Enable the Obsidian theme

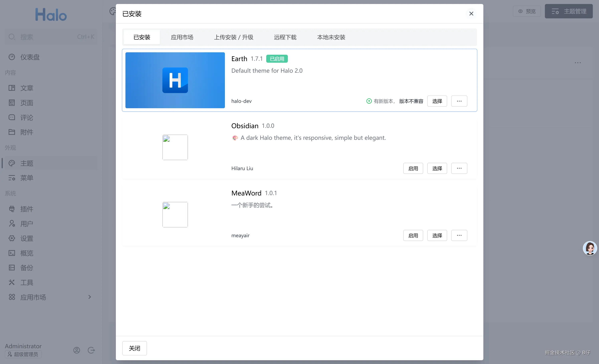tap(413, 168)
